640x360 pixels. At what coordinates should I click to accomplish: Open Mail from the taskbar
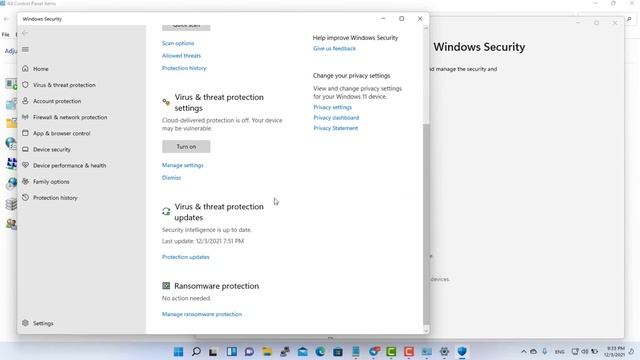pos(302,351)
